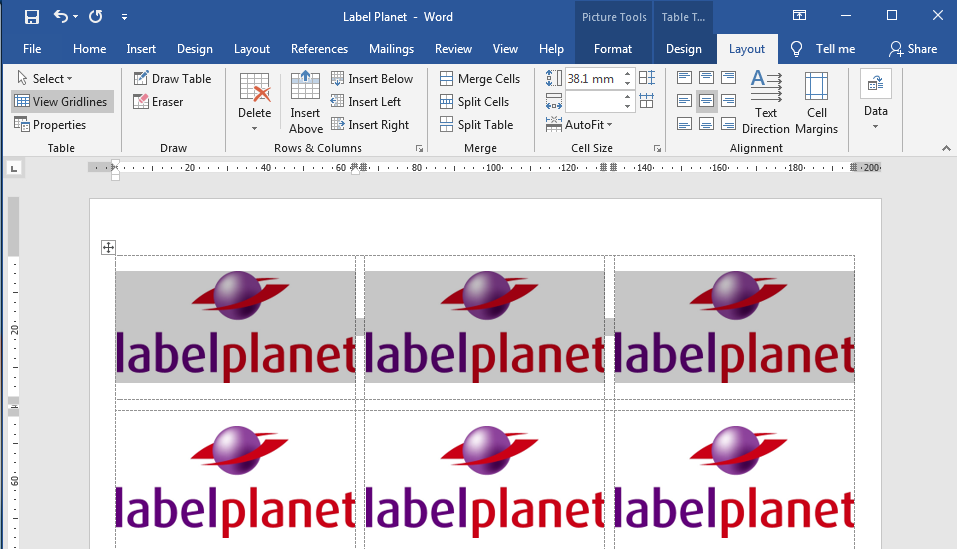The image size is (957, 549).
Task: Click the tab selector on the ruler
Action: pos(13,168)
